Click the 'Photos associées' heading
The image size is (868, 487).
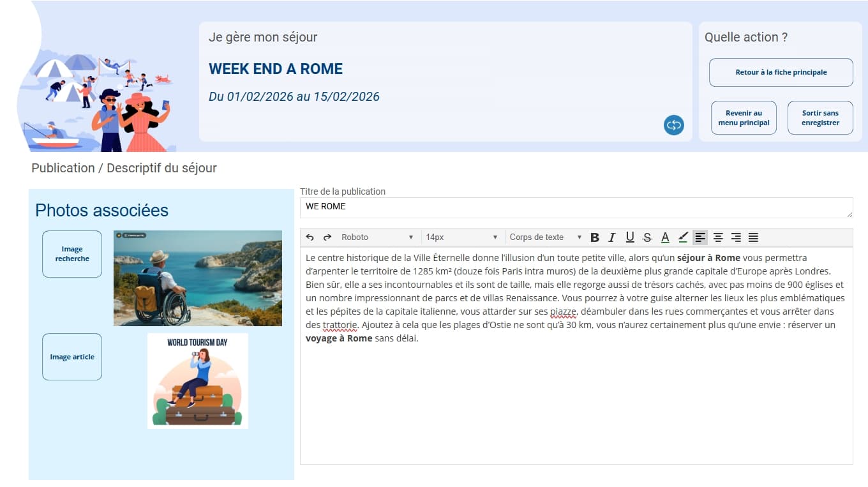(102, 210)
